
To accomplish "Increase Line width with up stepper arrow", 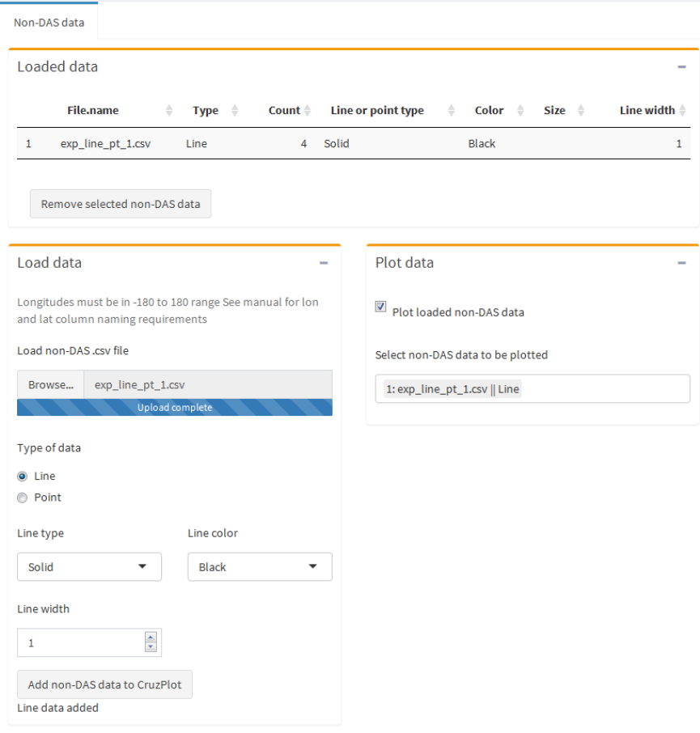I will [x=151, y=638].
